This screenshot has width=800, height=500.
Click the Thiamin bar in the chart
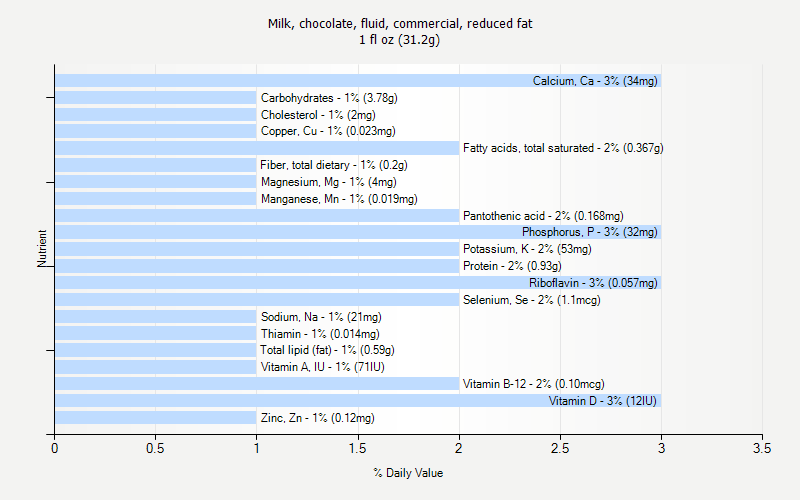[x=156, y=334]
